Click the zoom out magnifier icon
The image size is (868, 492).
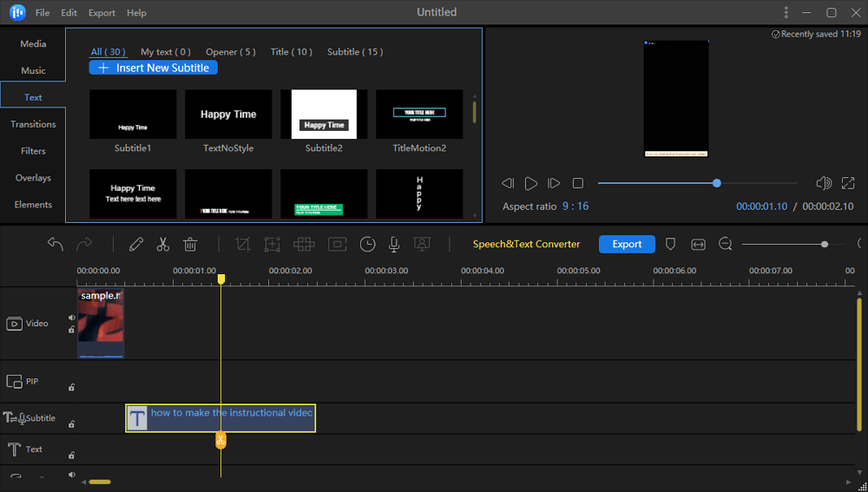(x=726, y=245)
